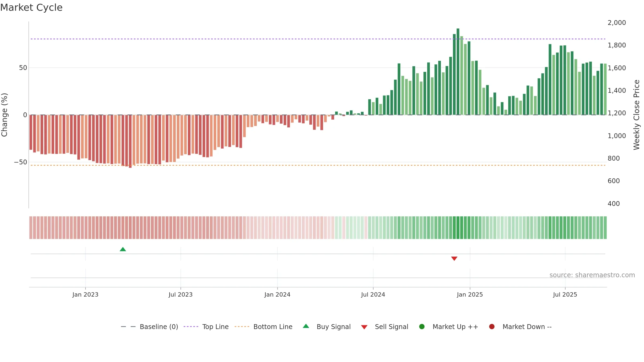644x362 pixels.
Task: Click the 2,000 price axis label
Action: 617,23
